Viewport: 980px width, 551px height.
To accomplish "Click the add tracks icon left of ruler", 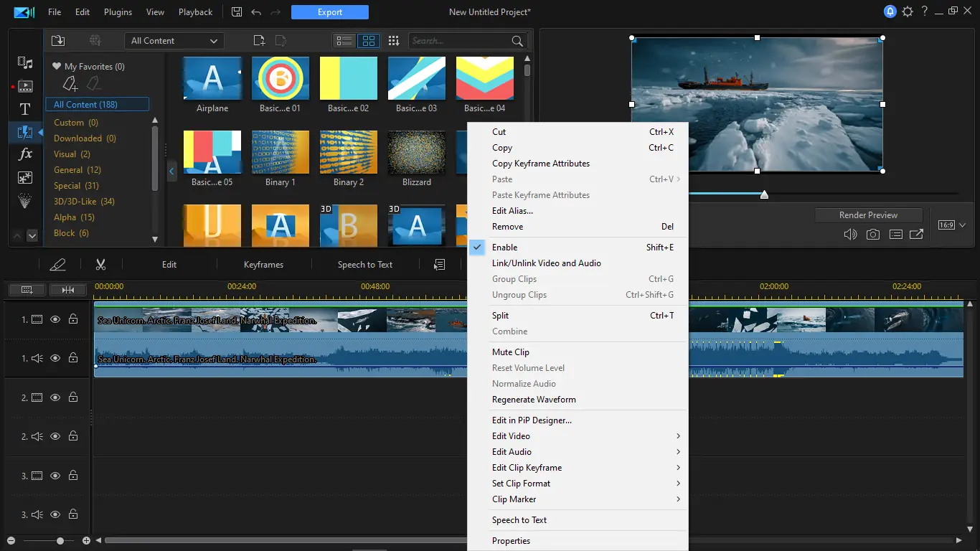I will coord(27,290).
